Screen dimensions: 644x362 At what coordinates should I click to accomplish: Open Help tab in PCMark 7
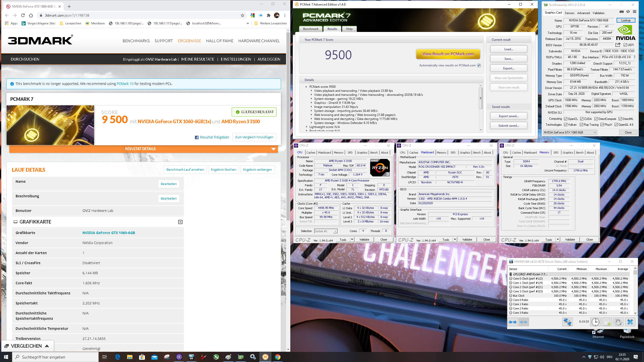tap(349, 29)
